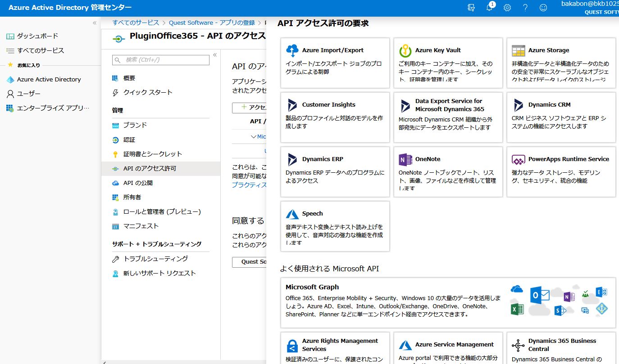Click the Speech service icon
Viewport: 619px width, 364px height.
[292, 214]
